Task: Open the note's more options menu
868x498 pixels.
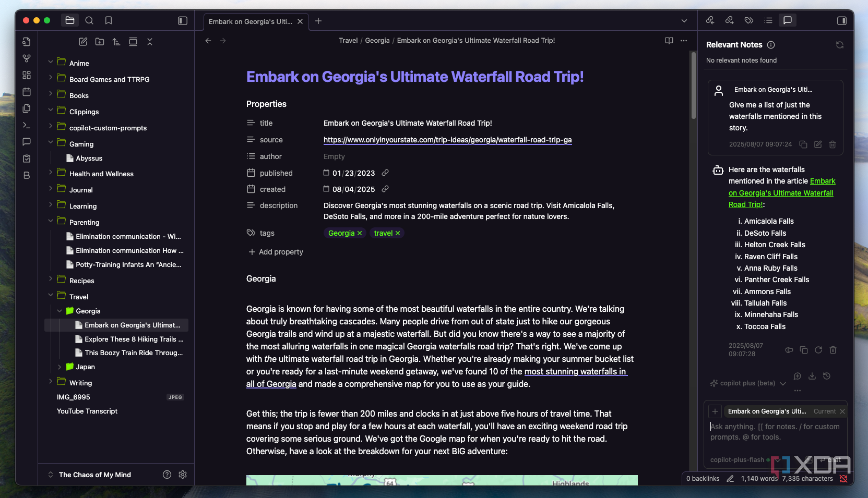Action: click(x=684, y=41)
